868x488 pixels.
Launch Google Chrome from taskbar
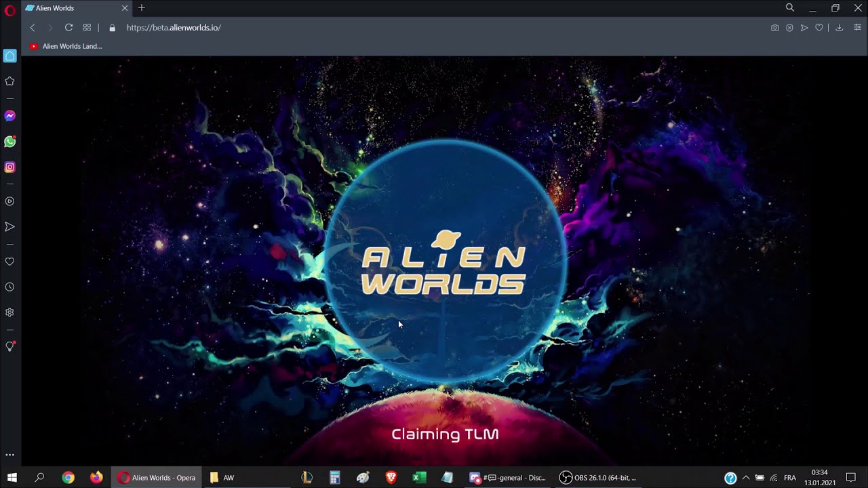click(x=68, y=478)
